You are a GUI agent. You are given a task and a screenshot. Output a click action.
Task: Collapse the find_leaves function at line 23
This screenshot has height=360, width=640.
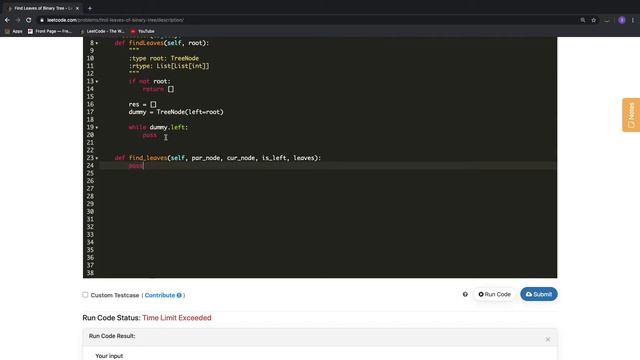97,158
